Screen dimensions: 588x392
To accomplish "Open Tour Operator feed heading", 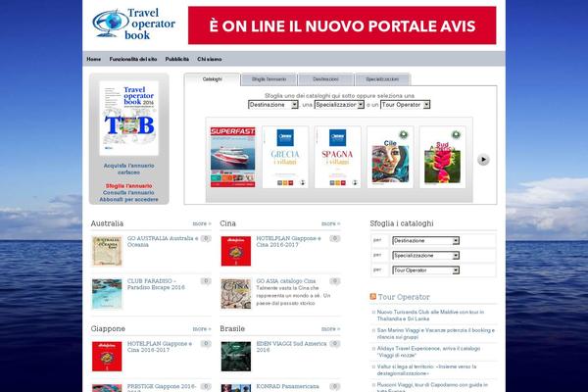I will pyautogui.click(x=404, y=297).
